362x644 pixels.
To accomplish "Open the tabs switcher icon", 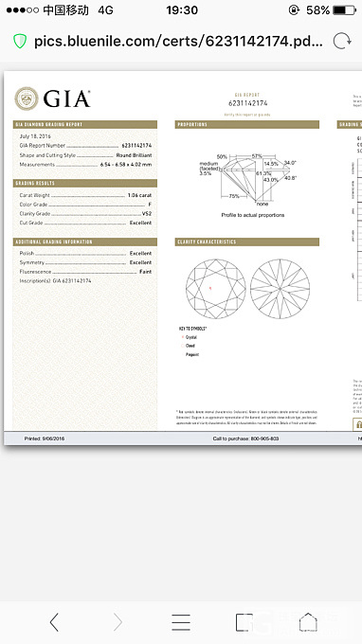I will (244, 622).
